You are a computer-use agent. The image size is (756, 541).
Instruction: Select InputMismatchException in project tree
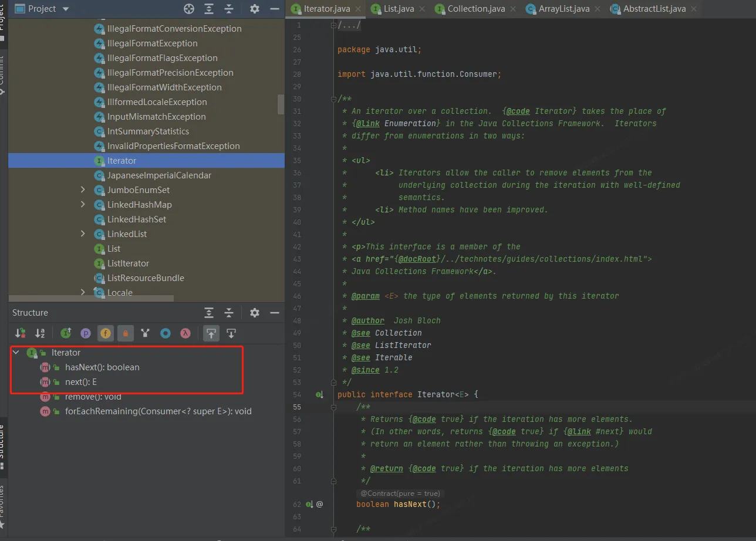157,117
